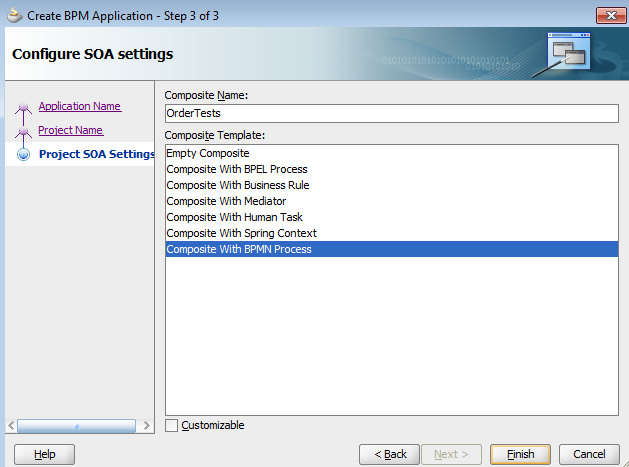
Task: Go to the Application Name step
Action: pyautogui.click(x=79, y=106)
